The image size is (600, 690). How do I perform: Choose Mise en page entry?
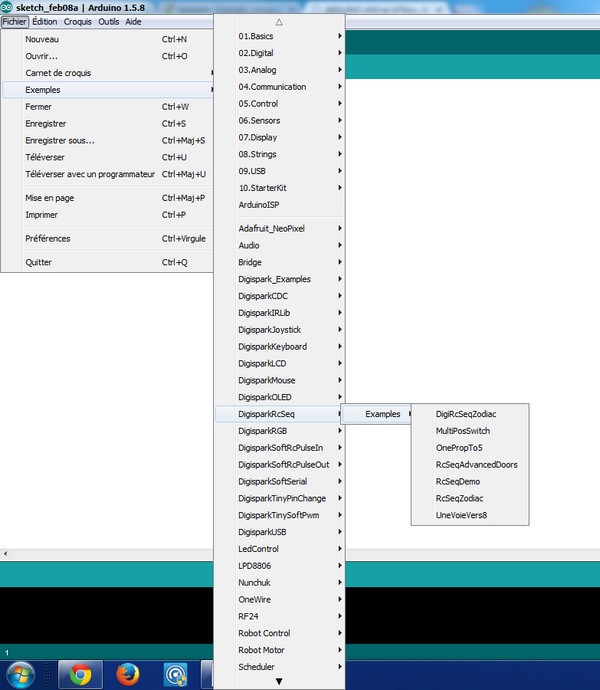click(108, 198)
